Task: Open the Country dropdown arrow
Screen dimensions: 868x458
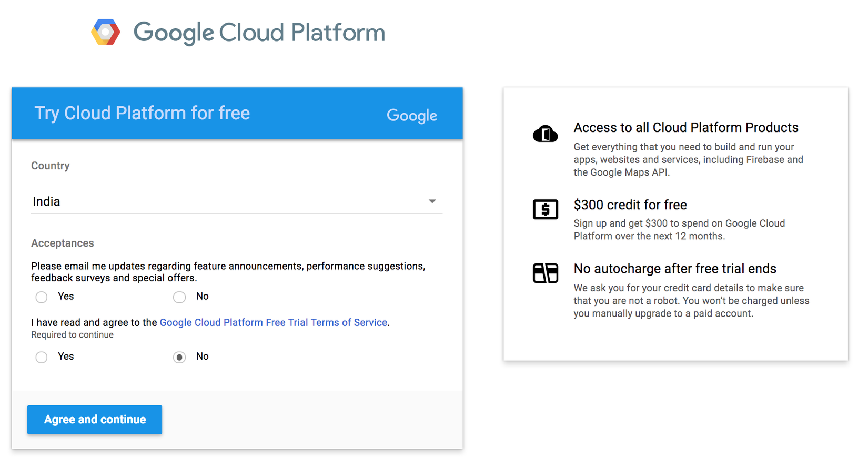Action: pos(432,201)
